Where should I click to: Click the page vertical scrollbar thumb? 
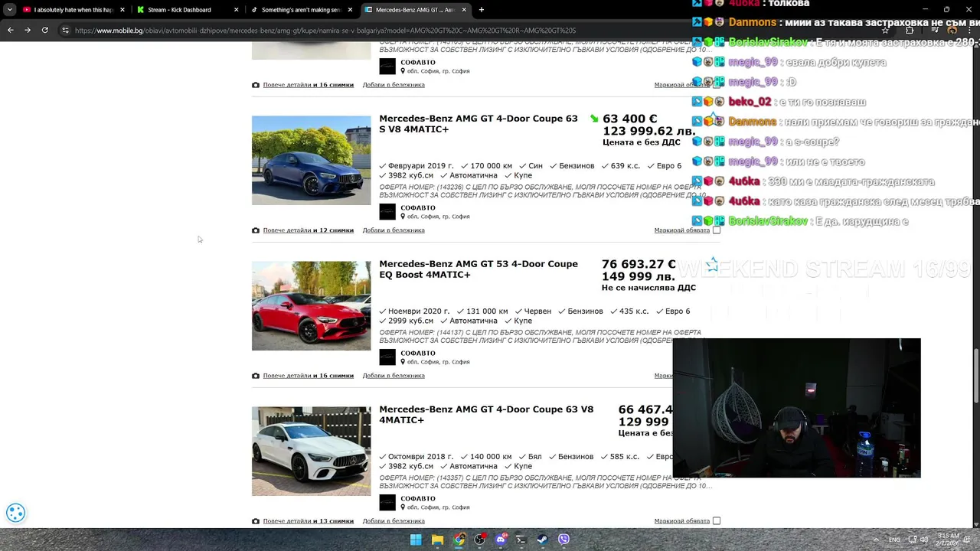975,374
